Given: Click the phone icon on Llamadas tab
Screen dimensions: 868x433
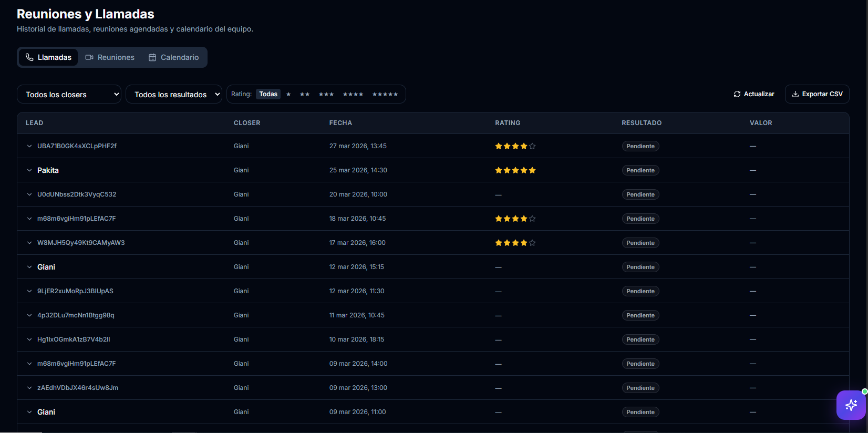Looking at the screenshot, I should (x=30, y=57).
